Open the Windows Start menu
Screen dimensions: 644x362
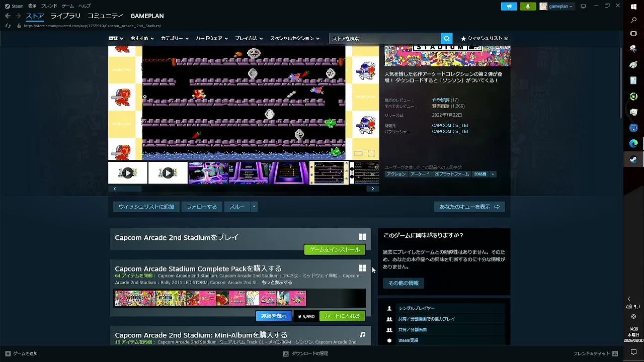tap(633, 7)
